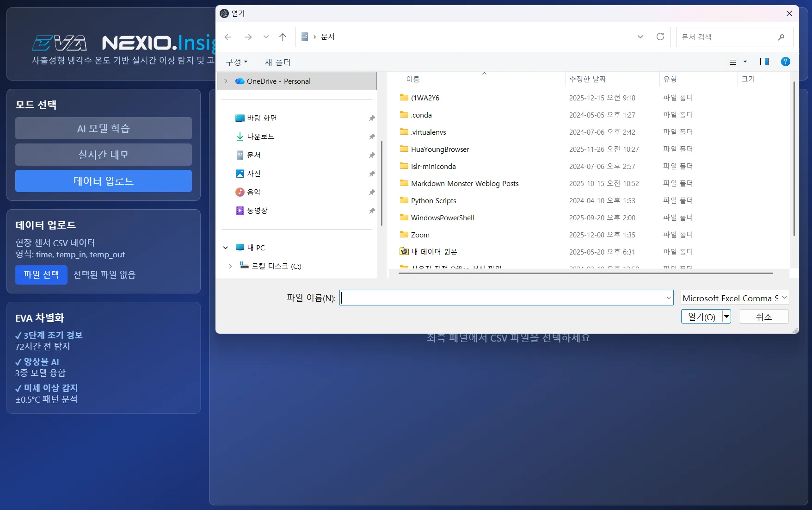Click the pin icon beside 동영상

372,211
